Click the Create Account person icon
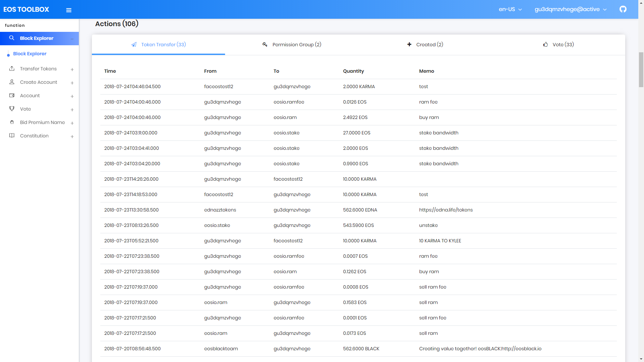Viewport: 644px width, 362px height. (x=12, y=82)
